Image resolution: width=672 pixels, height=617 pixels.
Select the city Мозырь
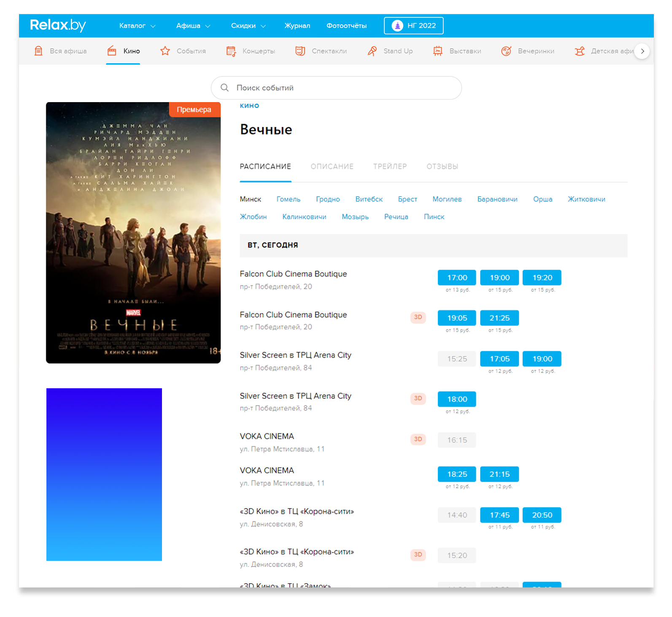coord(355,216)
